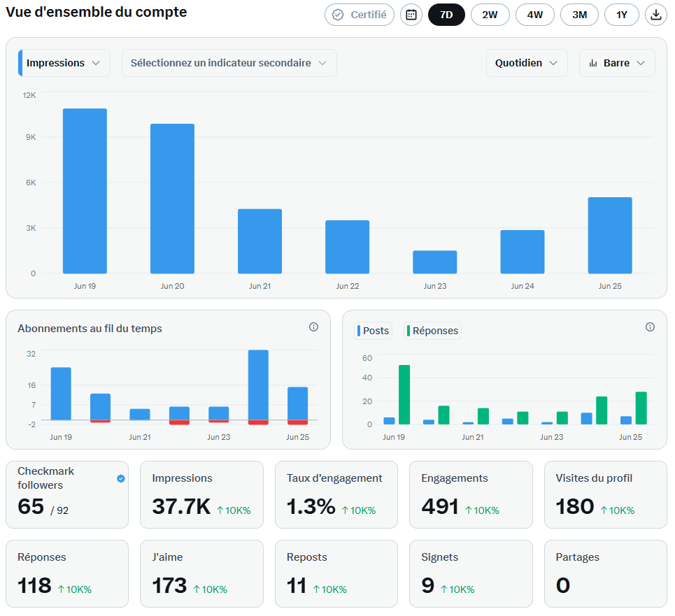The height and width of the screenshot is (616, 675).
Task: Click the Abonnements au fil du temps title
Action: 90,329
